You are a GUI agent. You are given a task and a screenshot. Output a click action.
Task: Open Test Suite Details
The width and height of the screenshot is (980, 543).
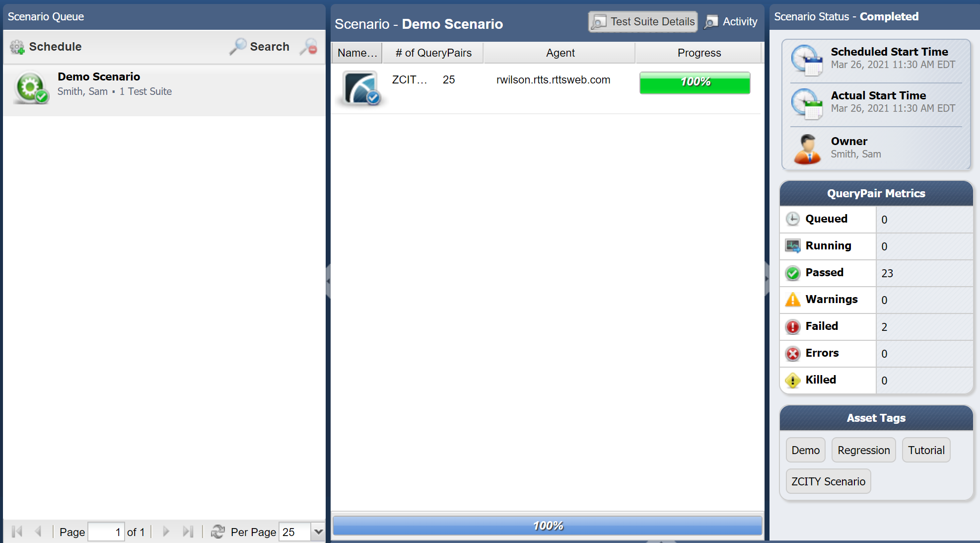coord(643,22)
